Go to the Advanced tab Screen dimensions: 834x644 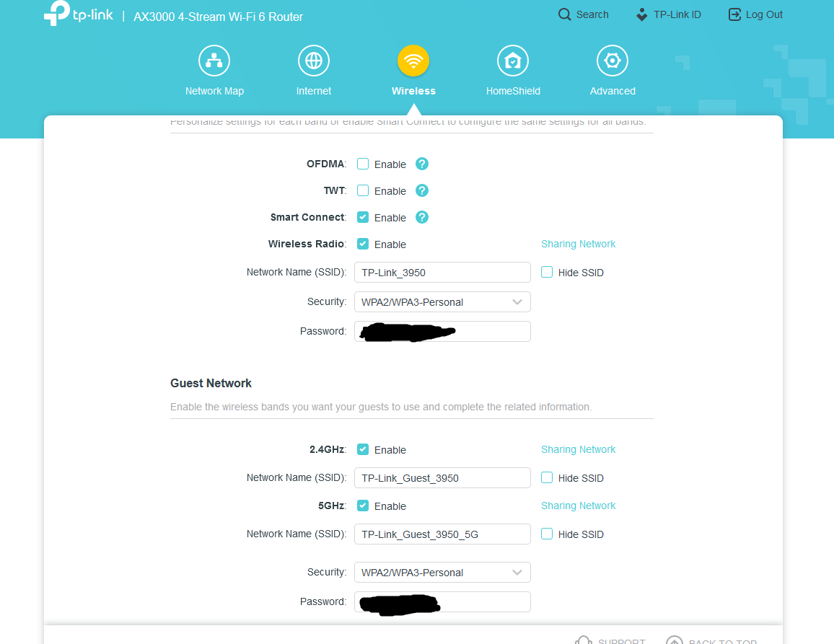coord(613,91)
